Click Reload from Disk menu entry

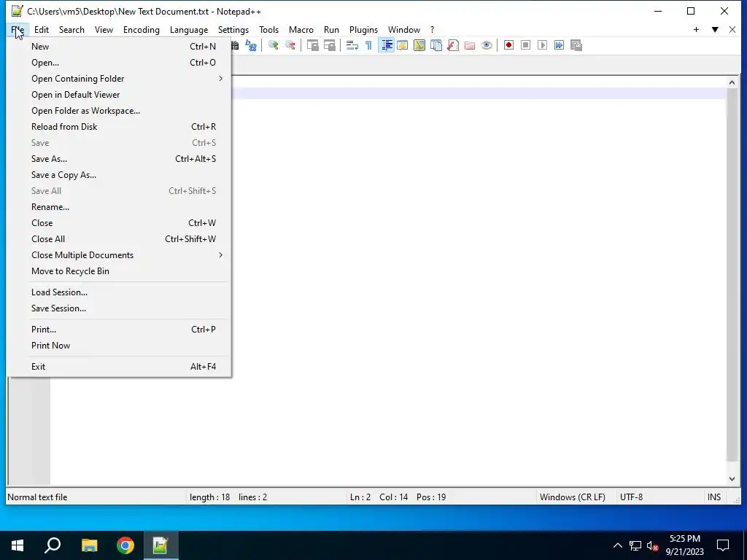pyautogui.click(x=119, y=127)
